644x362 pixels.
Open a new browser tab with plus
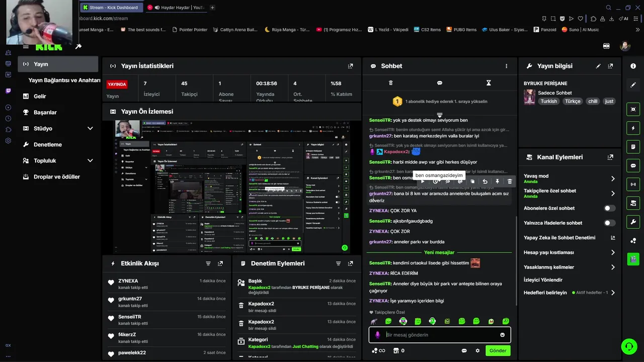click(212, 8)
